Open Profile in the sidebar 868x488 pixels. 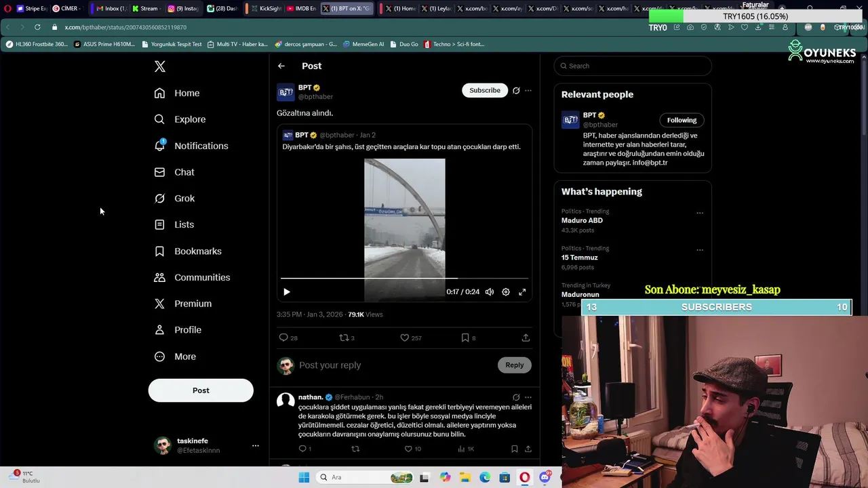click(178, 330)
